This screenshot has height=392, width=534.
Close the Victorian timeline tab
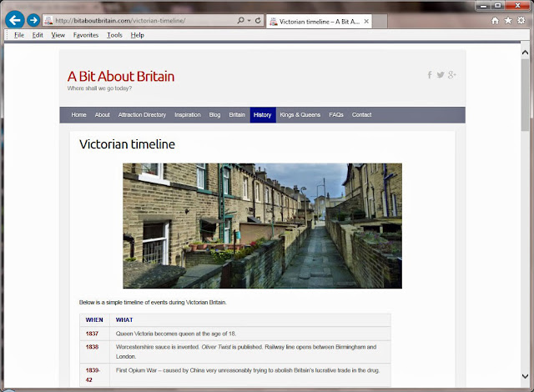tap(366, 22)
